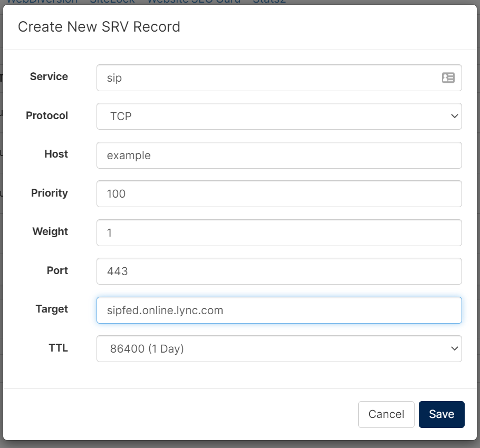
Task: Focus the Service field containing sip
Action: tap(279, 77)
